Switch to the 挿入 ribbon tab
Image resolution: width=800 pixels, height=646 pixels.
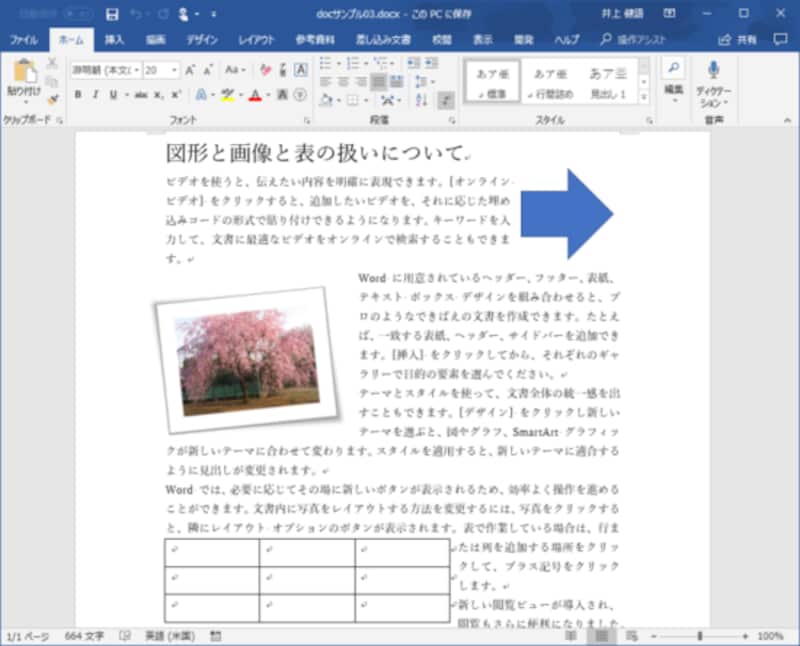coord(115,40)
